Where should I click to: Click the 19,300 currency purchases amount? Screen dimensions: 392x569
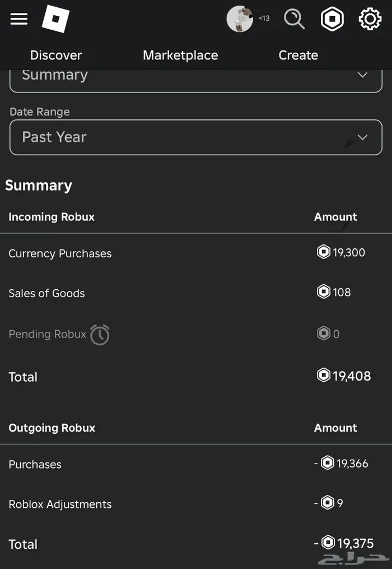pos(349,252)
